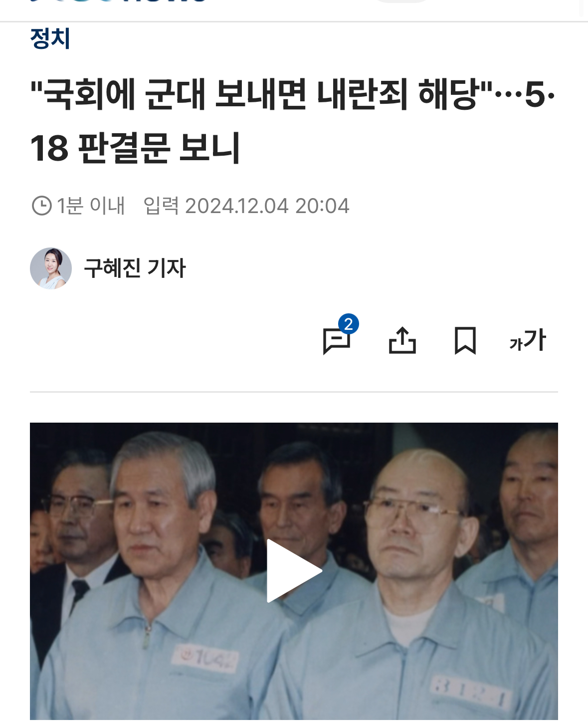Toggle the bookmark icon for this article

coord(465,341)
